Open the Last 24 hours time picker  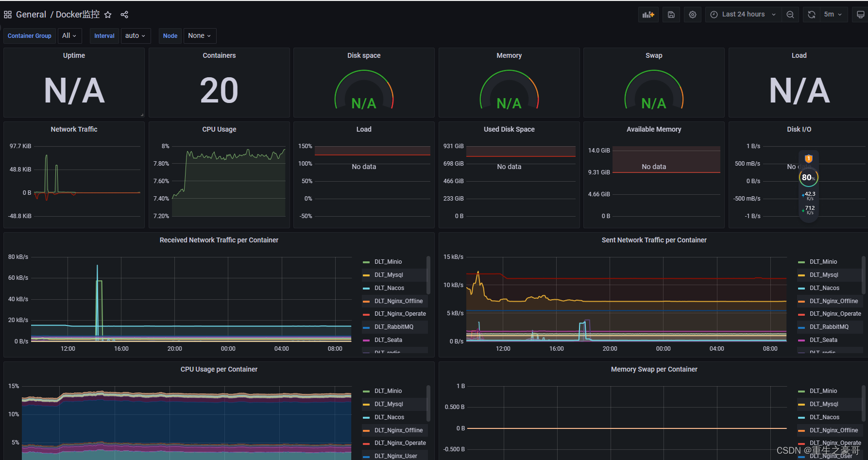(743, 15)
